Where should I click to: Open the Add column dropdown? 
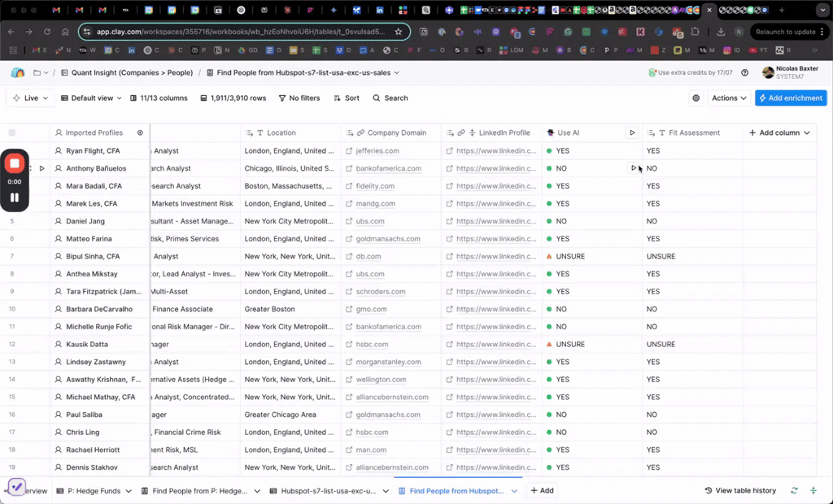tap(779, 133)
